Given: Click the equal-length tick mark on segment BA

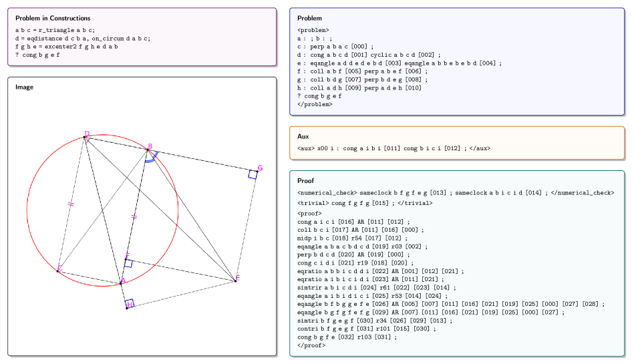Looking at the screenshot, I should tap(134, 217).
